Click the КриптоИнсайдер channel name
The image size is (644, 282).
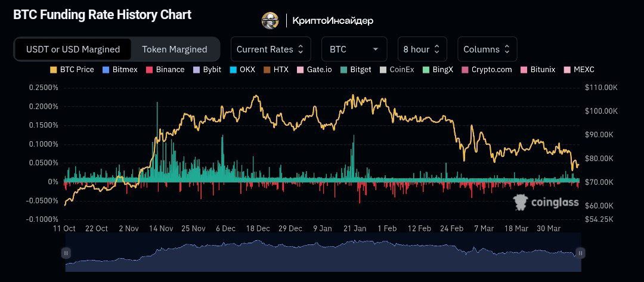click(333, 20)
